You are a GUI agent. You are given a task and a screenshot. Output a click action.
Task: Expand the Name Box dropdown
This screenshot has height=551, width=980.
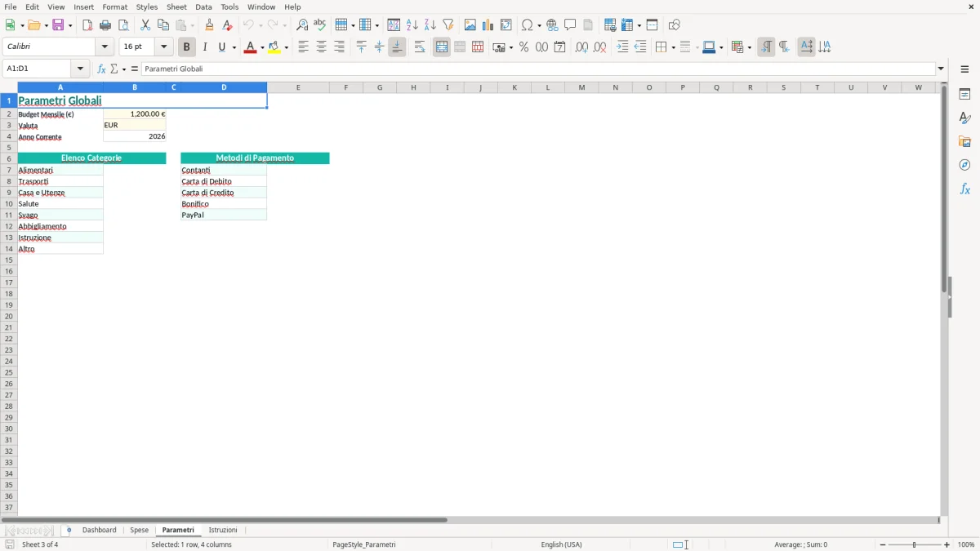tap(80, 69)
